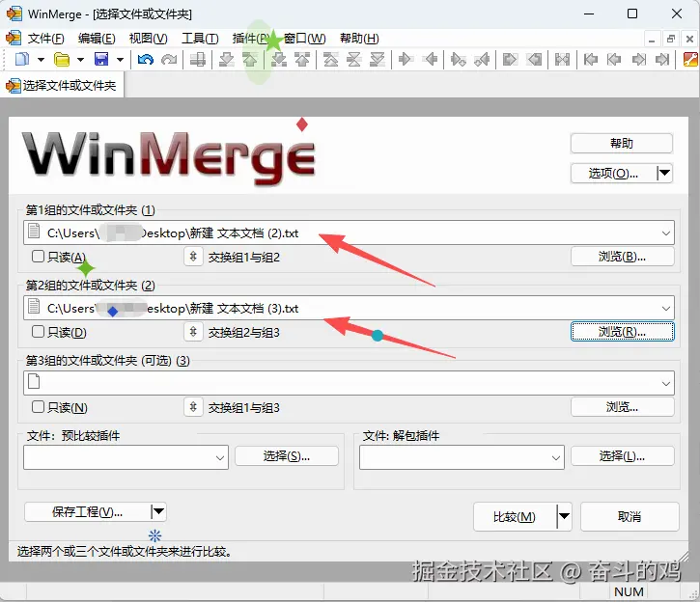Click the Next Conflict icon
Screen dimensions: 700x602
(279, 59)
